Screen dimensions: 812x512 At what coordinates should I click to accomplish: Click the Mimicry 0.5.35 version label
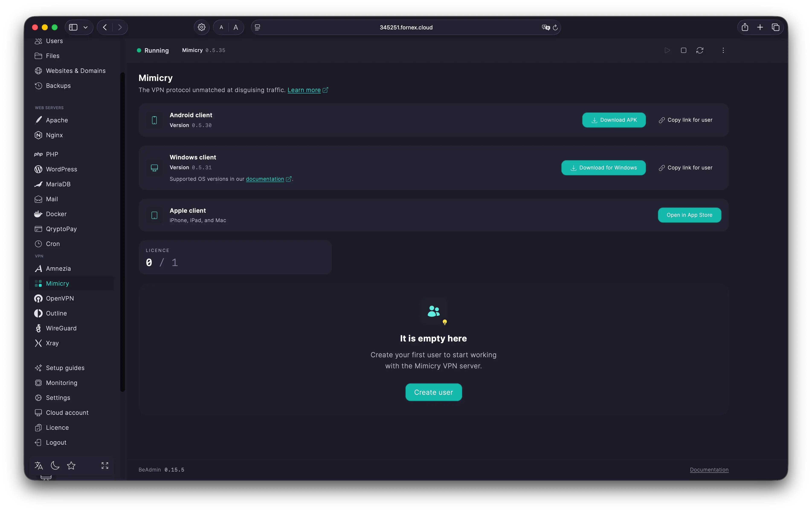(x=204, y=50)
